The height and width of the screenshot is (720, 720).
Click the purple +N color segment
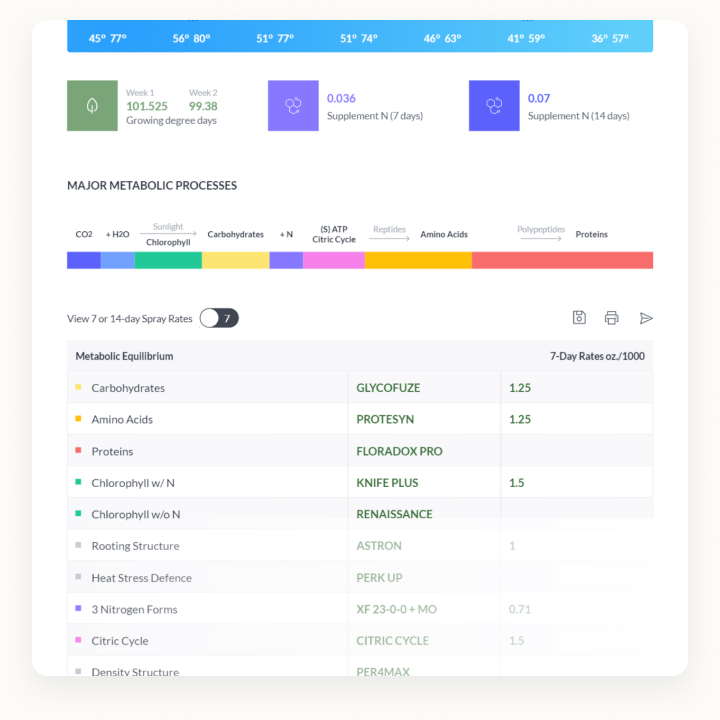tap(286, 260)
